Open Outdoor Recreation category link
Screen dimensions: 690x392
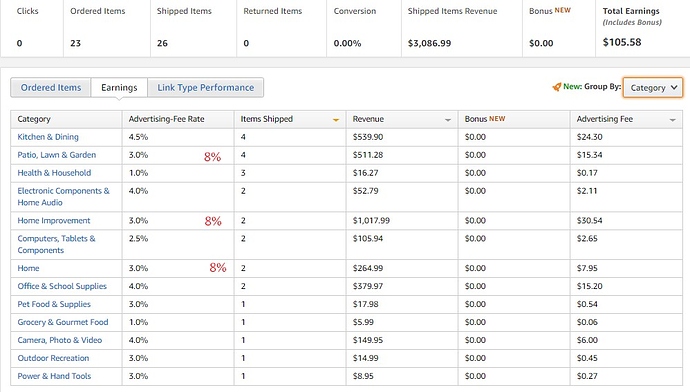[53, 358]
